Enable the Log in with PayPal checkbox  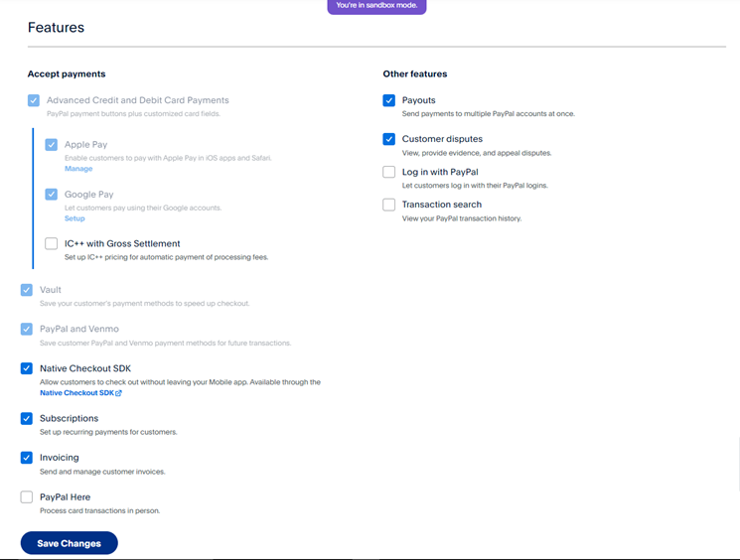click(x=389, y=172)
